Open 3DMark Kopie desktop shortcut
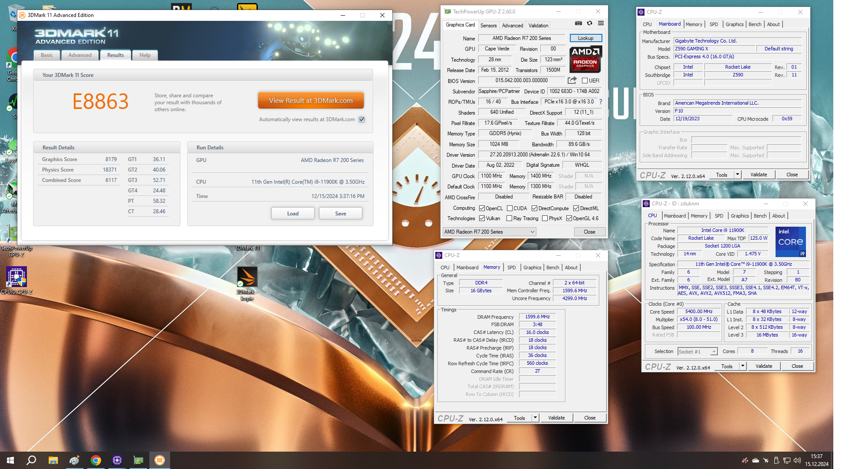Image resolution: width=868 pixels, height=469 pixels. (247, 283)
